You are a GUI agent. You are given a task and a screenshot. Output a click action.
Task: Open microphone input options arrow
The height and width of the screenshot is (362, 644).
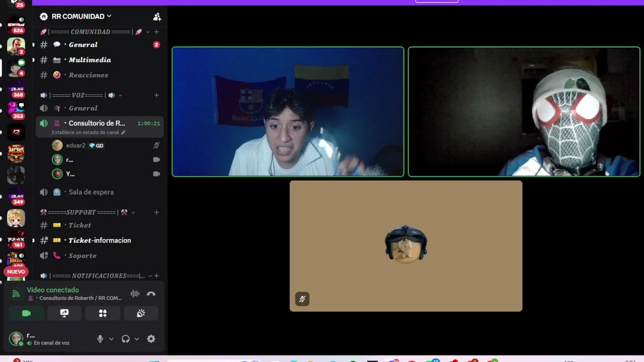pyautogui.click(x=111, y=339)
